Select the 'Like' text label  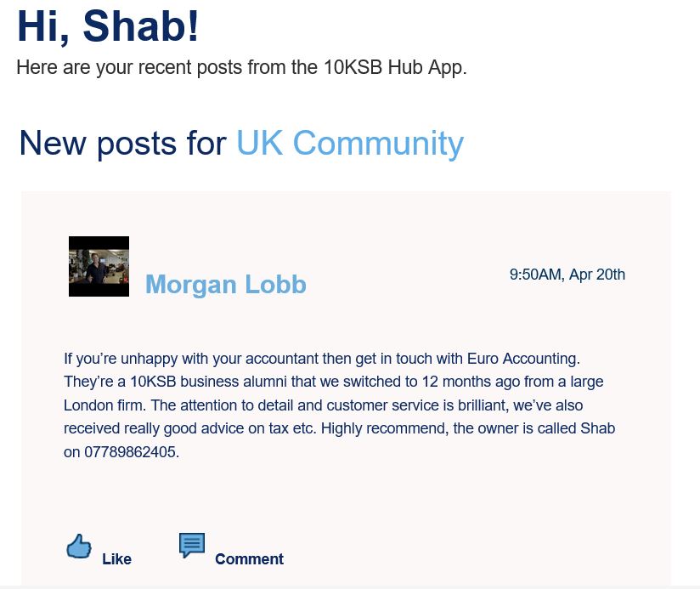(x=116, y=559)
